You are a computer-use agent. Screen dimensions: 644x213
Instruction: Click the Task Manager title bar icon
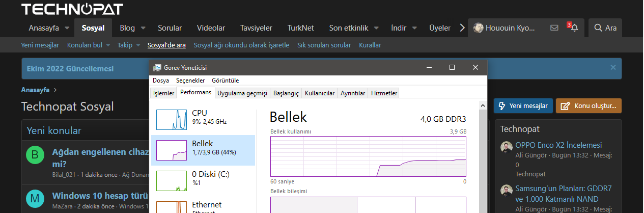click(157, 67)
